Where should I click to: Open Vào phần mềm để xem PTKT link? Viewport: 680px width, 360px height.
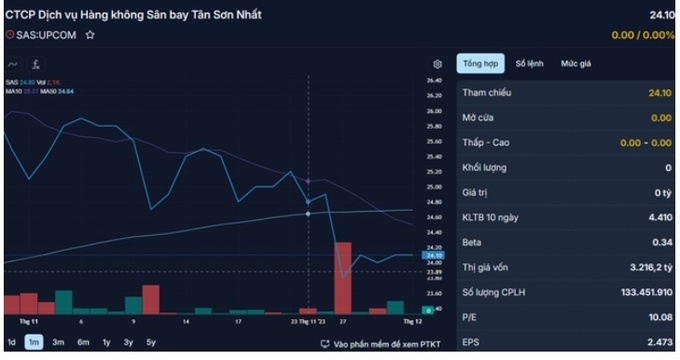point(387,344)
